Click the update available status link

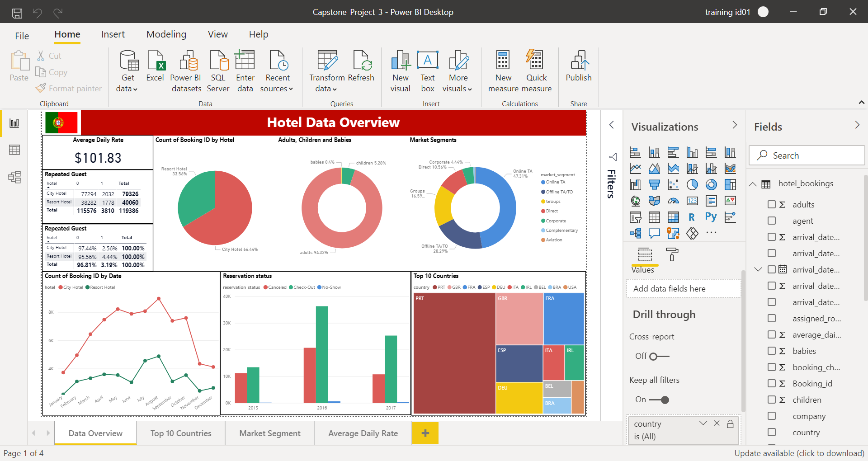[799, 453]
